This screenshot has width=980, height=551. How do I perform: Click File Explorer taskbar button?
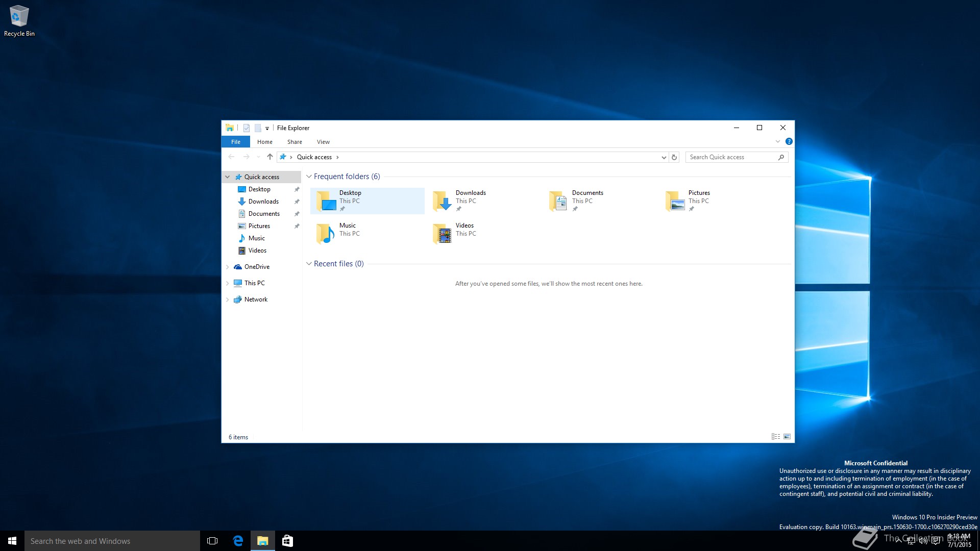263,541
